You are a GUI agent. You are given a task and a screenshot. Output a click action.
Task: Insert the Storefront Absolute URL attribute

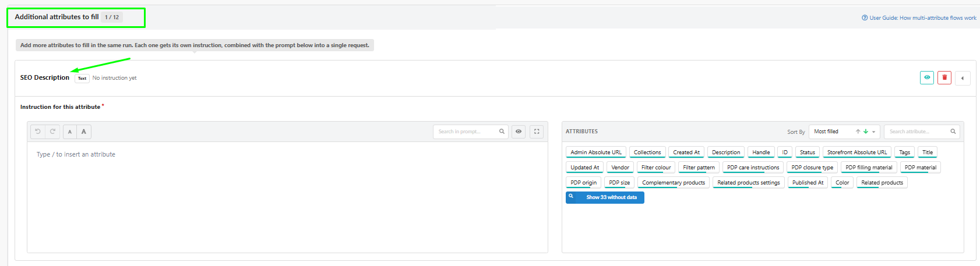tap(857, 152)
